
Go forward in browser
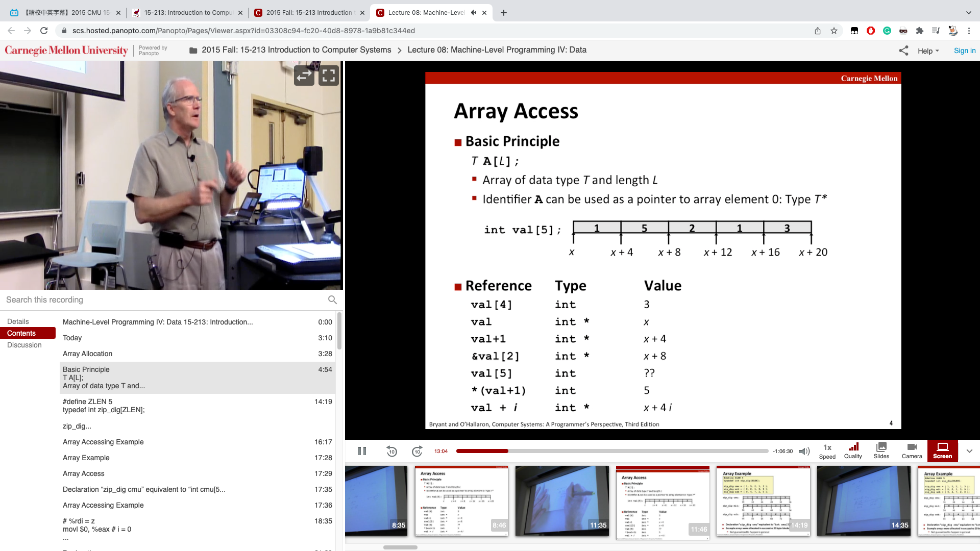pyautogui.click(x=28, y=31)
